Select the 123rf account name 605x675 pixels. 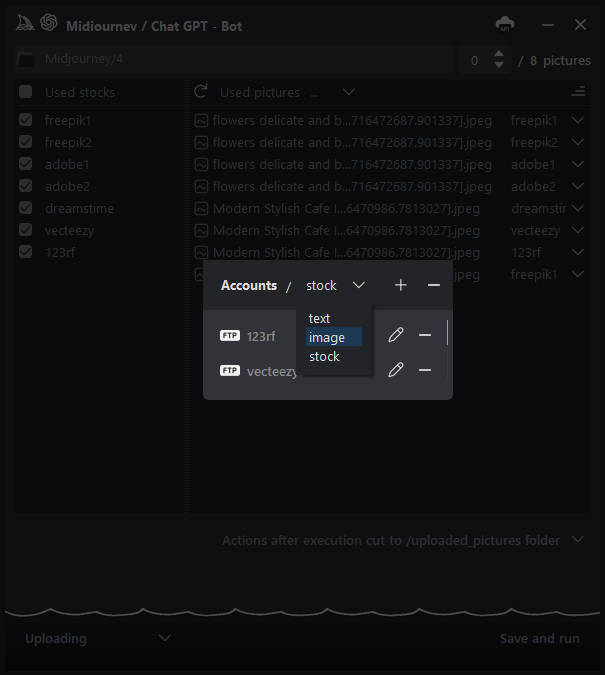(261, 336)
